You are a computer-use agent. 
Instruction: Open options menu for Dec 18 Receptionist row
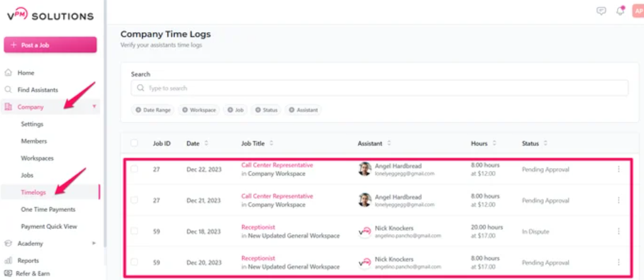619,231
